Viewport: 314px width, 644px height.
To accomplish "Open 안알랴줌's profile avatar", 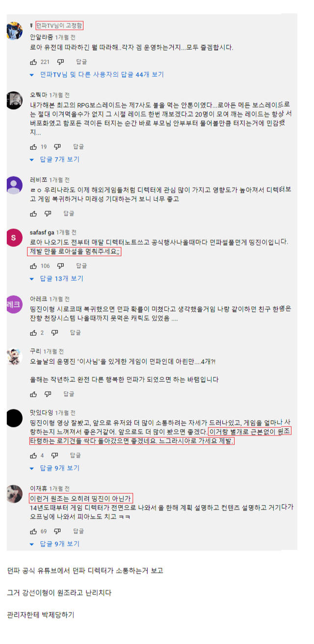I will click(x=14, y=31).
